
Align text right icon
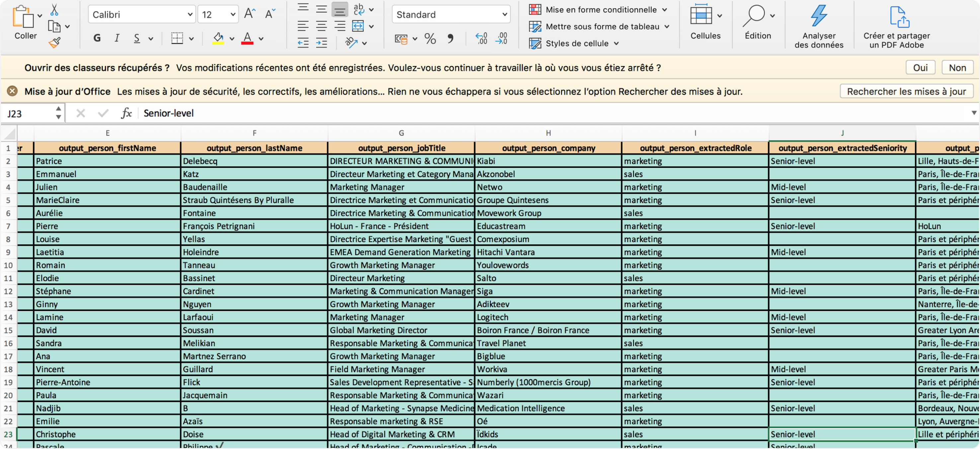(x=340, y=26)
